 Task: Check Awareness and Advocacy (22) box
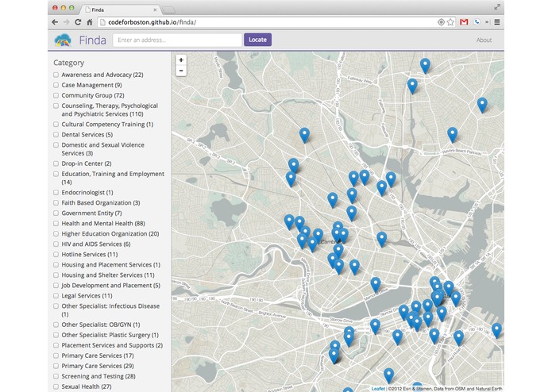[x=56, y=75]
